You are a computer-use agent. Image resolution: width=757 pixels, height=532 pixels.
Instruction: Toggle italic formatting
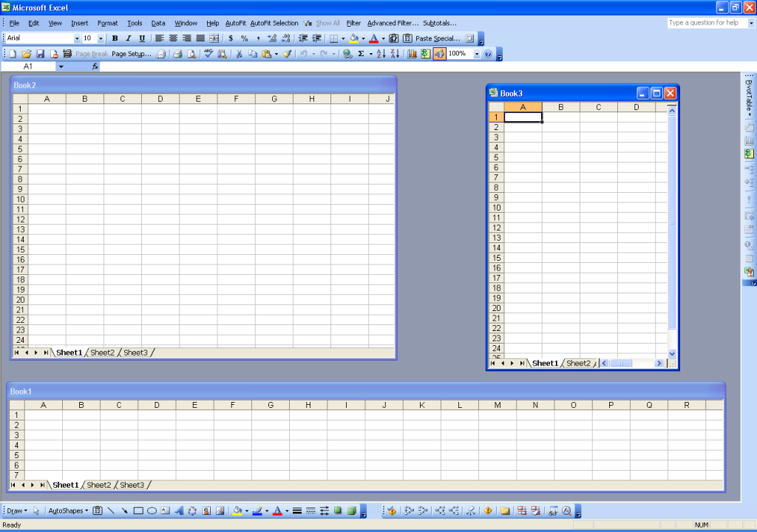(129, 38)
